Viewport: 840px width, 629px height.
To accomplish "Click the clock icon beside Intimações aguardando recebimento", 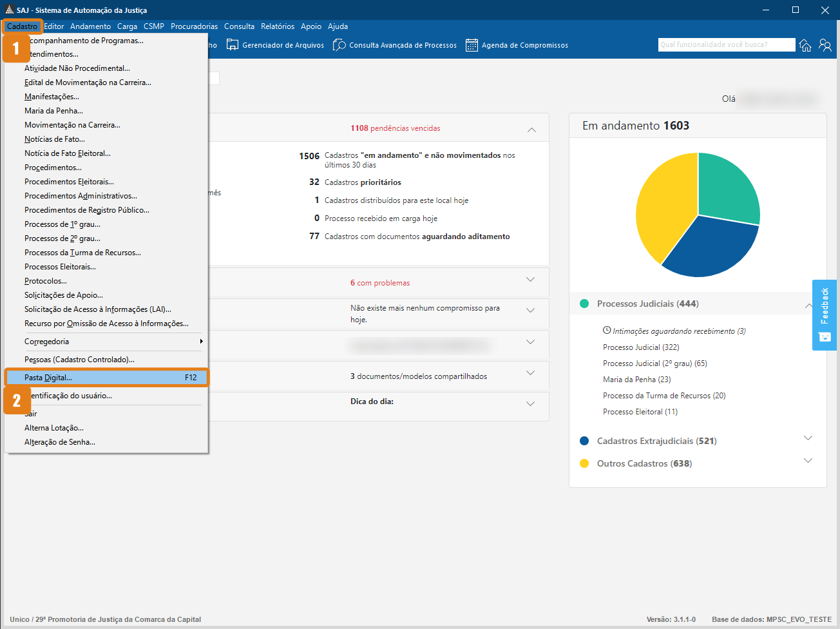I will pyautogui.click(x=607, y=331).
